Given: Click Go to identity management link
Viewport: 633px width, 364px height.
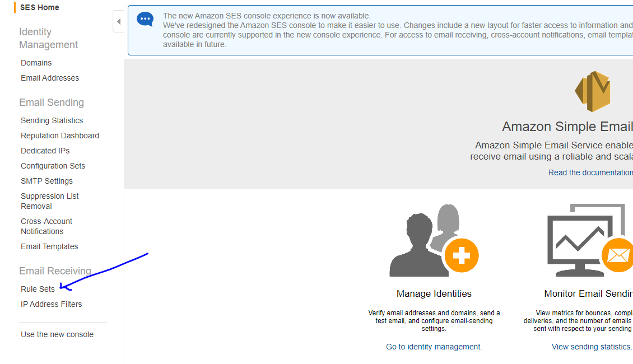Looking at the screenshot, I should [x=434, y=347].
